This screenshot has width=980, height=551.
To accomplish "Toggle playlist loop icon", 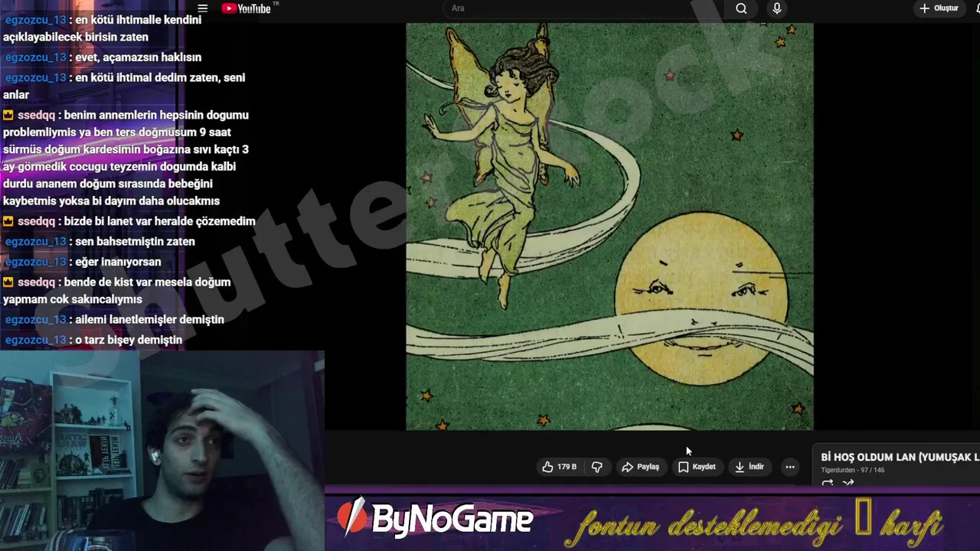I will (827, 483).
